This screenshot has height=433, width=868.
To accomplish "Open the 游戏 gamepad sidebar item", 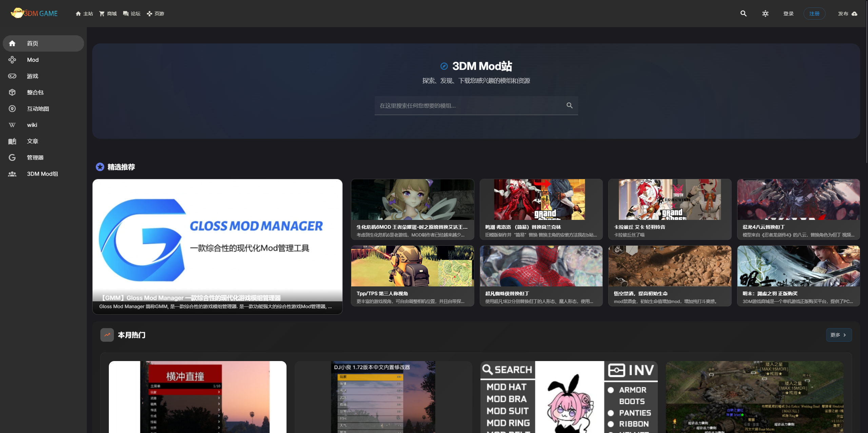I will coord(33,76).
